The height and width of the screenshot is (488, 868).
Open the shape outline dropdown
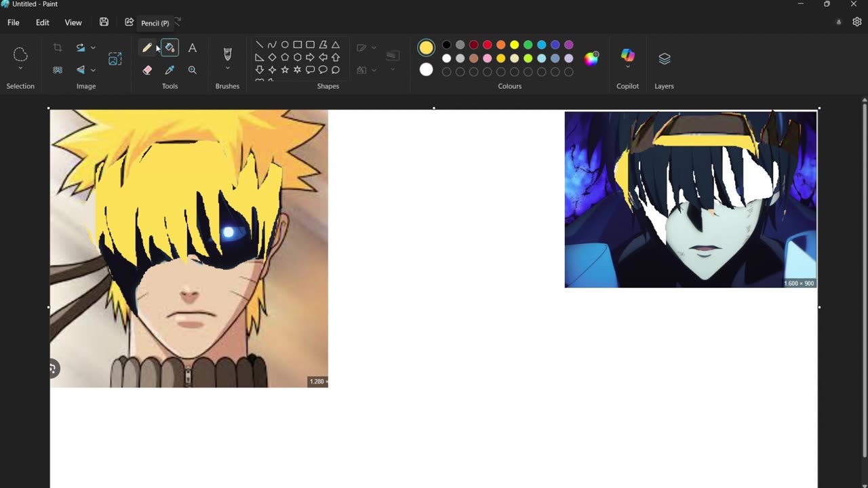(374, 48)
